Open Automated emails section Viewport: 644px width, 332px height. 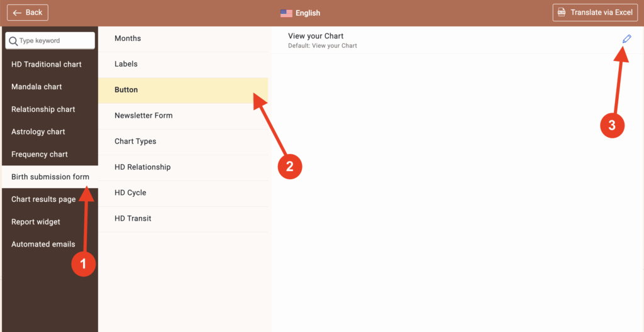tap(43, 244)
